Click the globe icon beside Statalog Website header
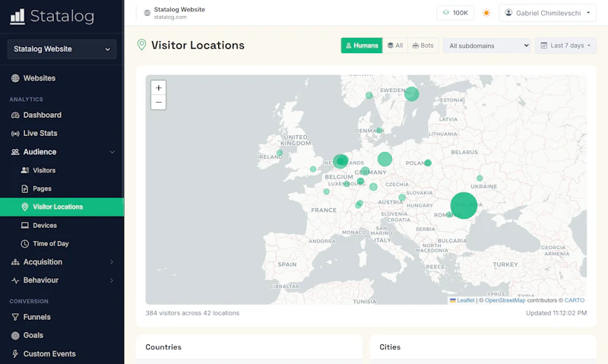Viewport: 608px width, 364px height. 147,13
